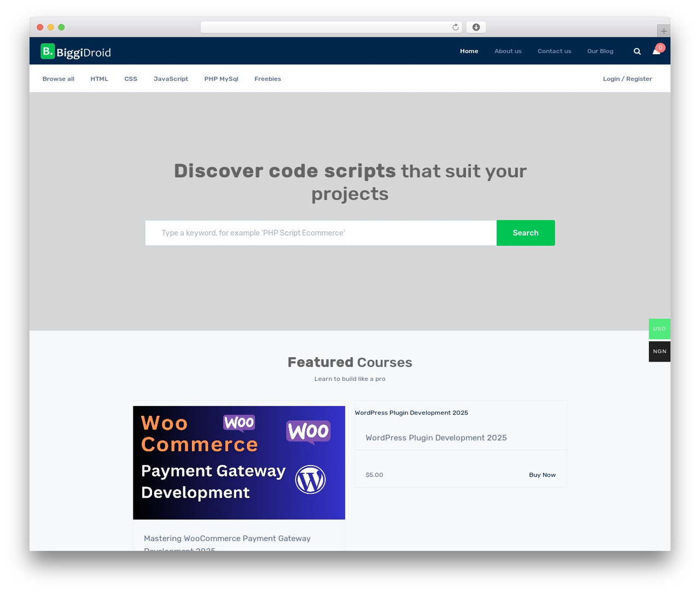Screen dimensions: 700x593
Task: Open About us page
Action: 508,51
